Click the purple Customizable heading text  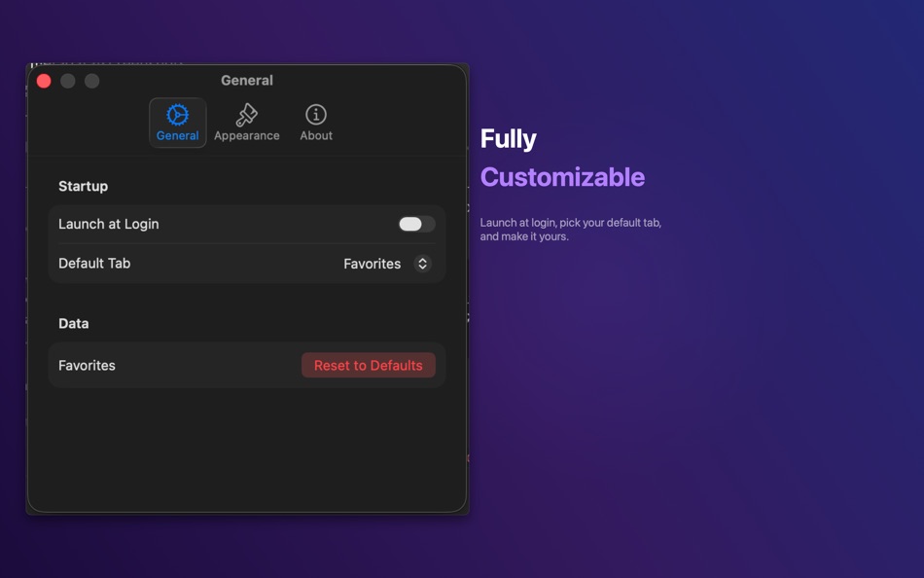562,177
